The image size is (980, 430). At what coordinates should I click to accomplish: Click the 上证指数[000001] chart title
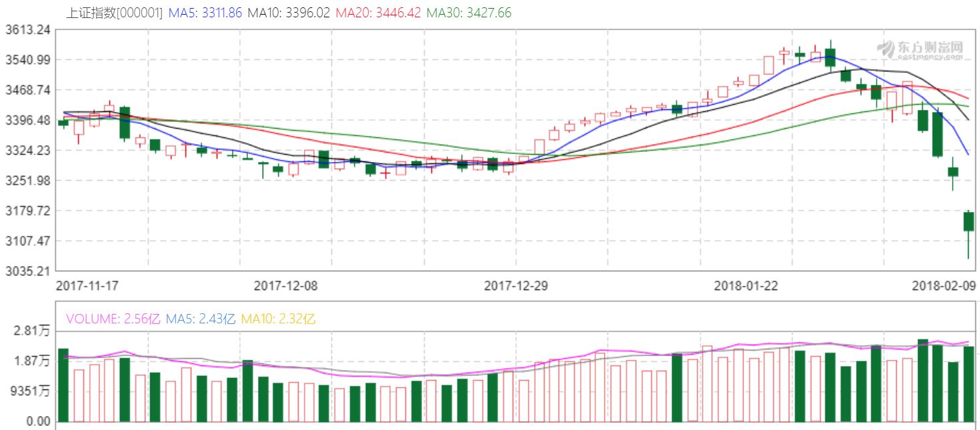[115, 13]
